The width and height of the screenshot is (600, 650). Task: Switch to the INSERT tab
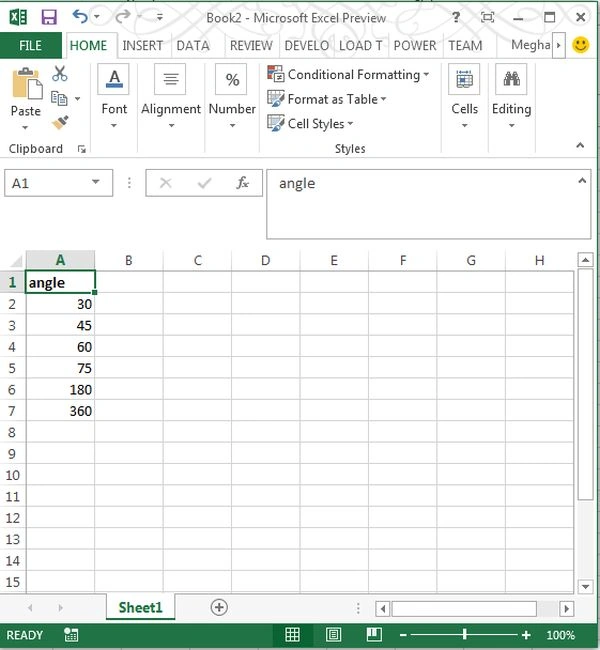143,45
